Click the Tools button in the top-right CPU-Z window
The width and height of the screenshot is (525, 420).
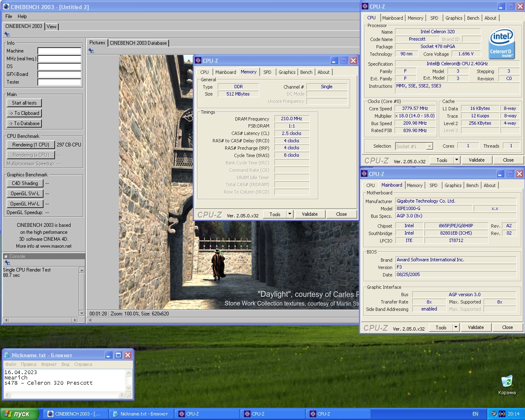tap(442, 160)
